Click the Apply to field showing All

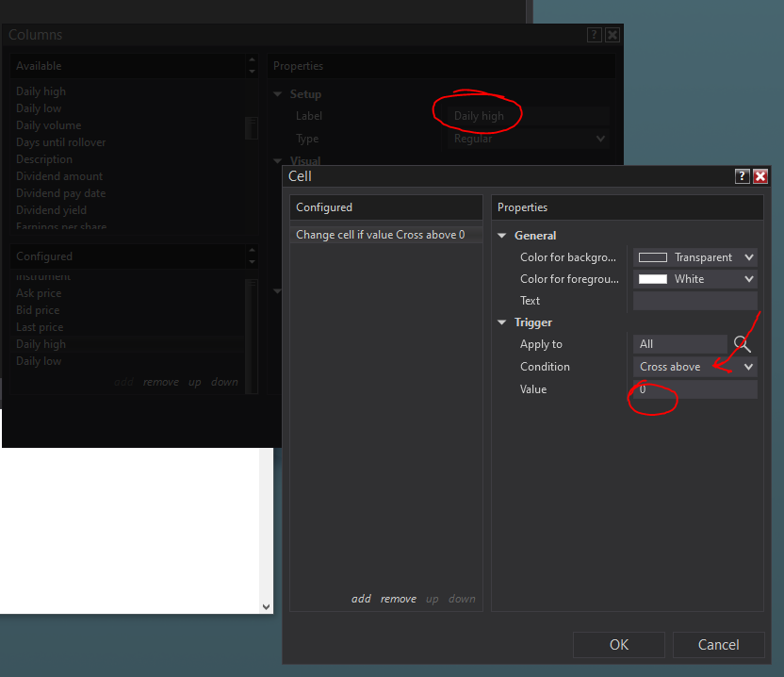point(680,344)
